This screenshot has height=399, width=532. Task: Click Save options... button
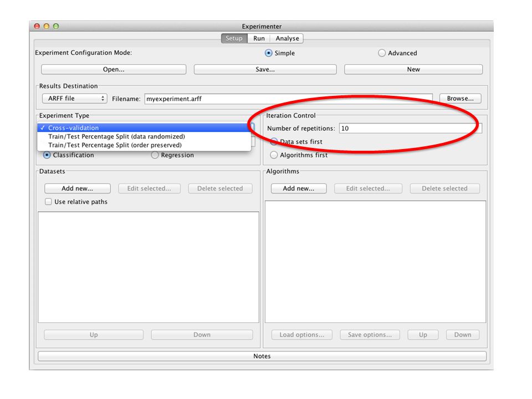click(x=370, y=335)
